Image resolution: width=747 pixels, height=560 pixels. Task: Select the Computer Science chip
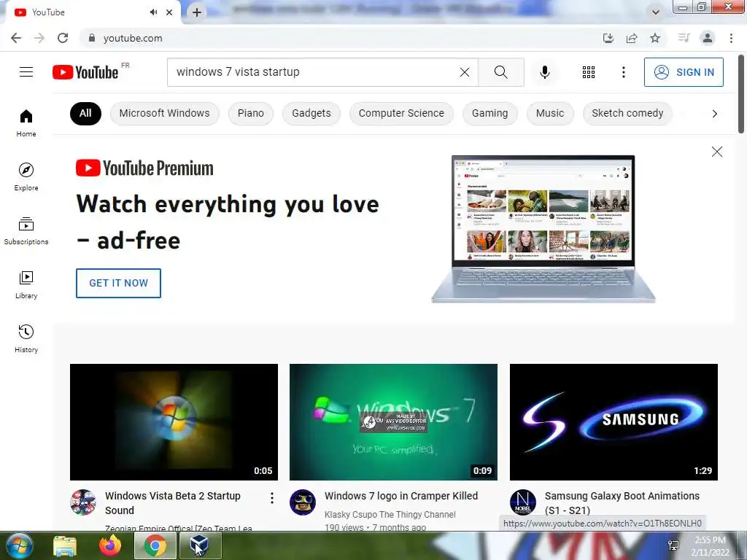pos(401,113)
